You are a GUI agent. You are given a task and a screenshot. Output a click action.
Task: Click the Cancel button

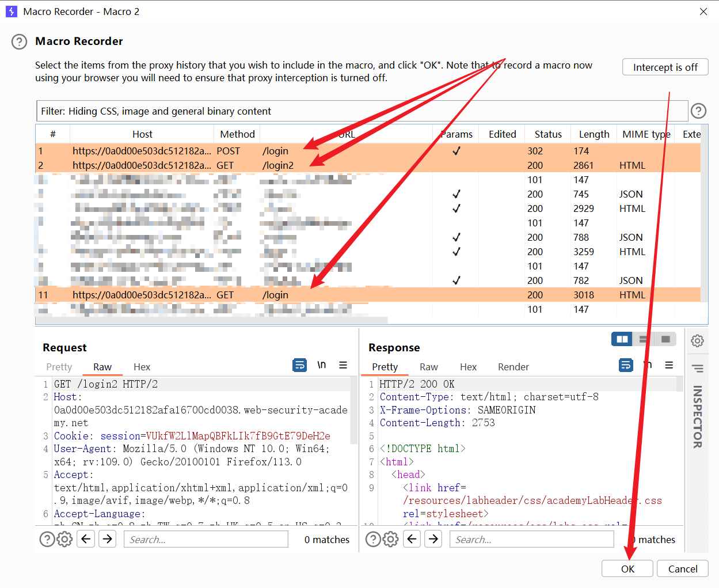pos(682,568)
